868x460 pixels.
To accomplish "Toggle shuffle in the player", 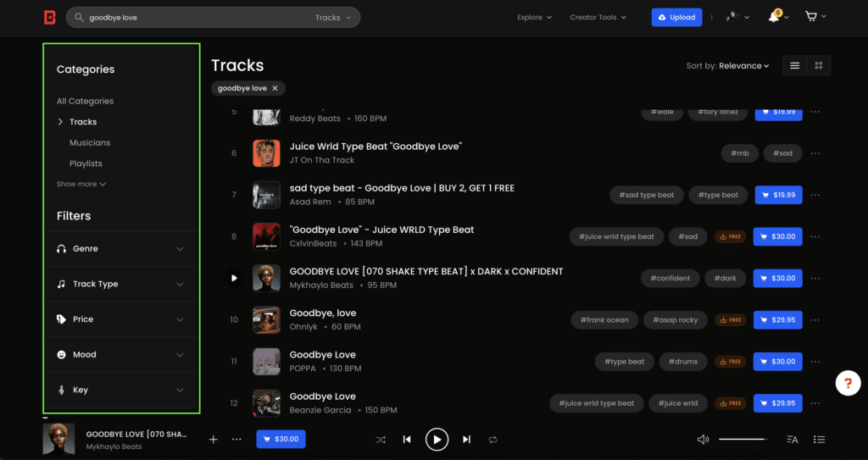I will tap(381, 440).
